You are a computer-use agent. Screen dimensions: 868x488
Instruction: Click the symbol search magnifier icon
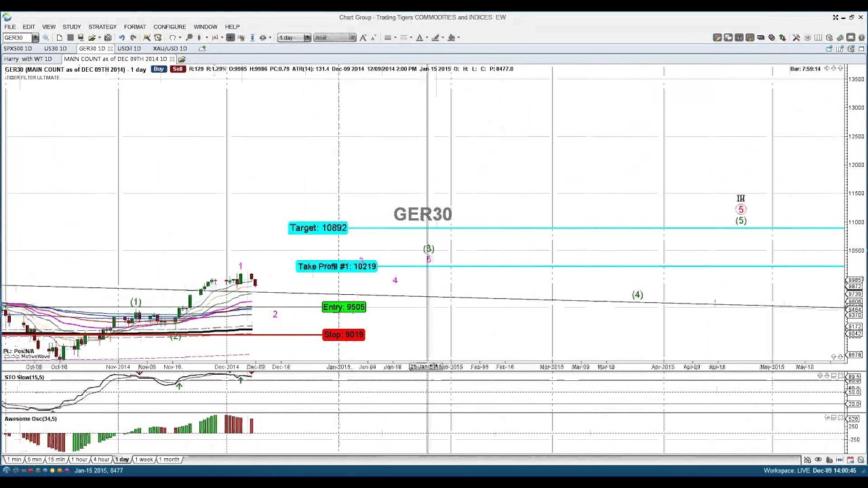(45, 37)
